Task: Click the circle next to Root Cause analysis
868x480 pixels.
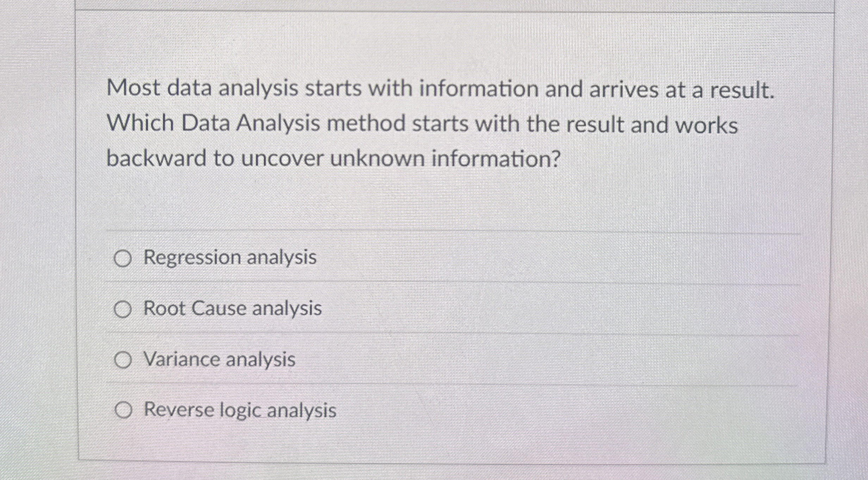Action: click(123, 311)
